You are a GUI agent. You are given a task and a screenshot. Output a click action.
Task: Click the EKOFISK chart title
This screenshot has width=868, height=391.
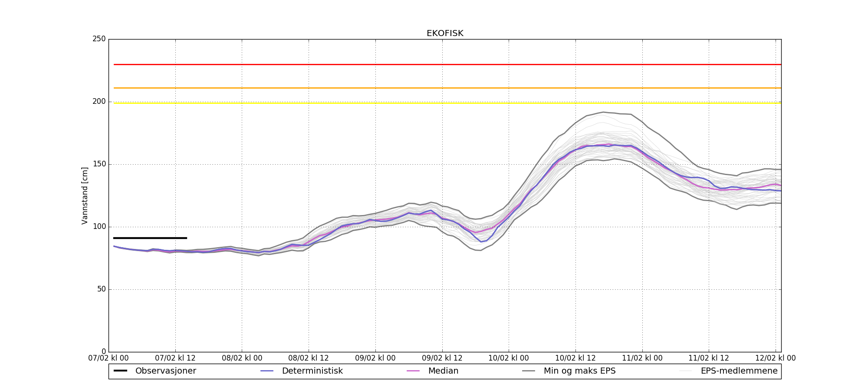(445, 33)
